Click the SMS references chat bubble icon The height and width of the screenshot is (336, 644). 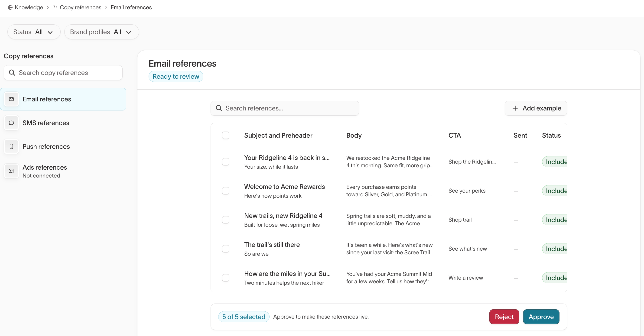coord(12,123)
